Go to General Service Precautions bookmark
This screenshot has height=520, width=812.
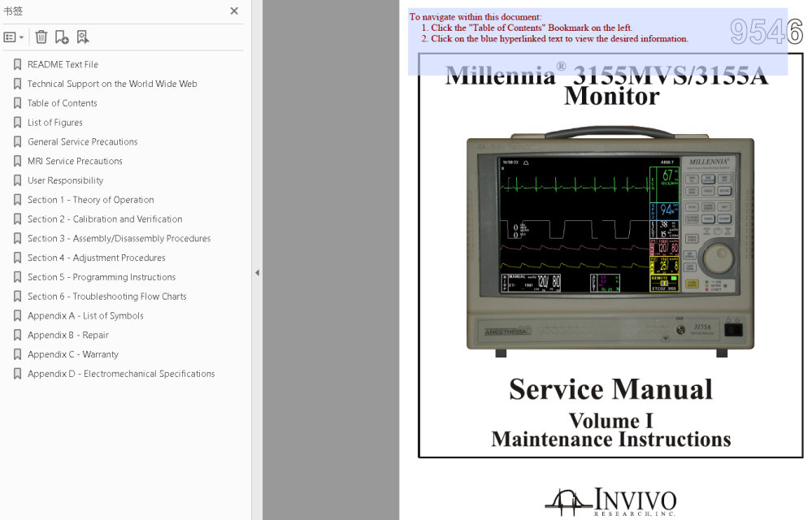point(82,141)
